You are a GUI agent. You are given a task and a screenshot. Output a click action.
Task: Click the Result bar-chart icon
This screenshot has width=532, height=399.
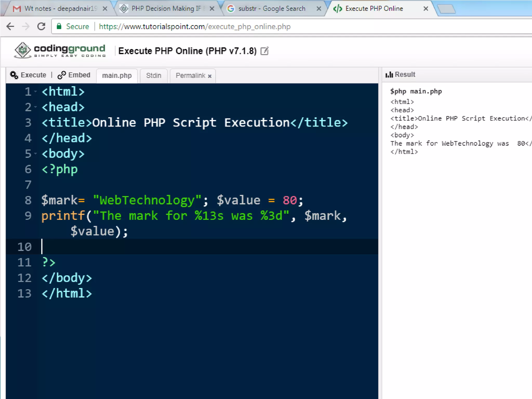click(389, 75)
